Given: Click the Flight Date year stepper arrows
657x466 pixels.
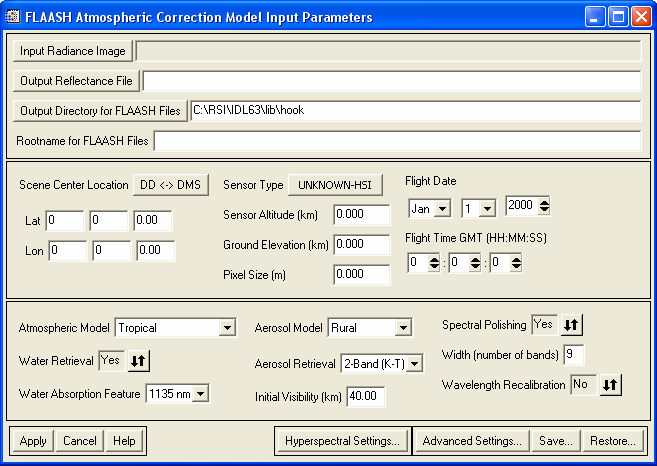Looking at the screenshot, I should [544, 206].
